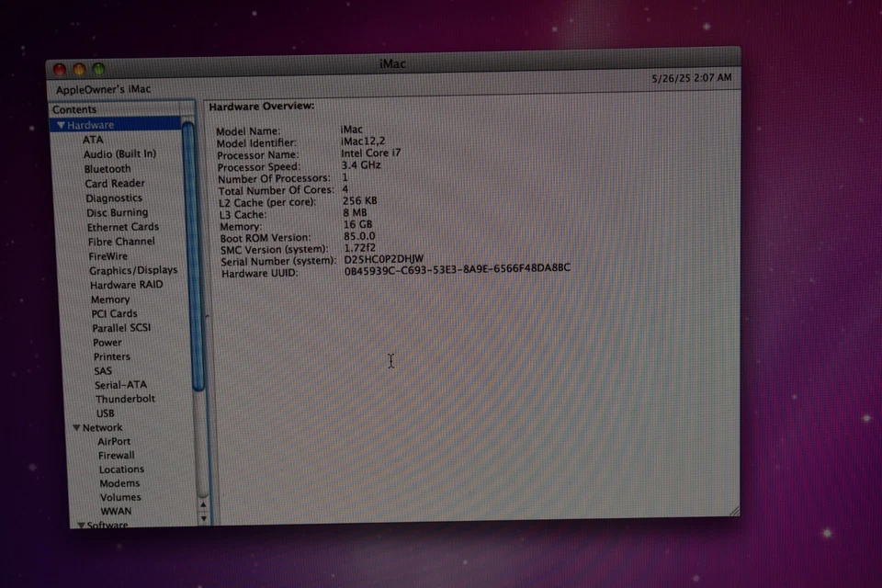Select ATA in the Contents sidebar
The height and width of the screenshot is (588, 882).
[93, 139]
